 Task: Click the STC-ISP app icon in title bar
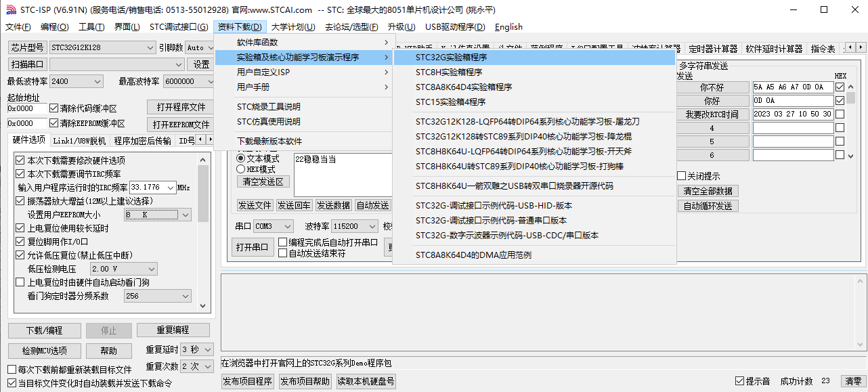coord(10,9)
